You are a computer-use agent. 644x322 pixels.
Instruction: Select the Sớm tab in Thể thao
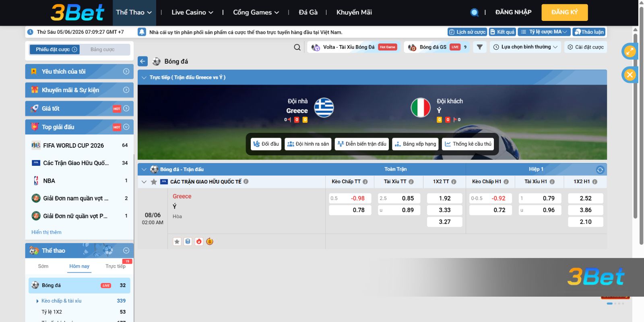point(43,266)
